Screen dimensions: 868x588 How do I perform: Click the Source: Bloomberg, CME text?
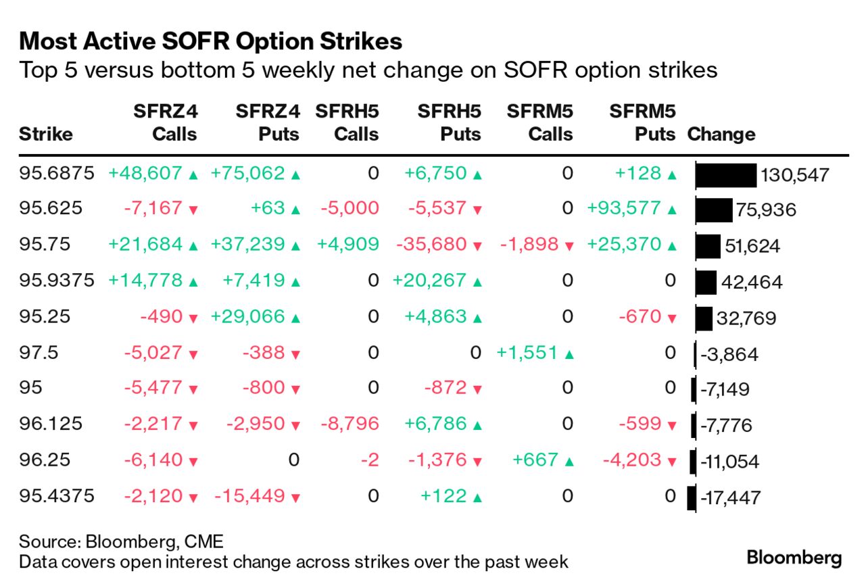click(x=121, y=541)
